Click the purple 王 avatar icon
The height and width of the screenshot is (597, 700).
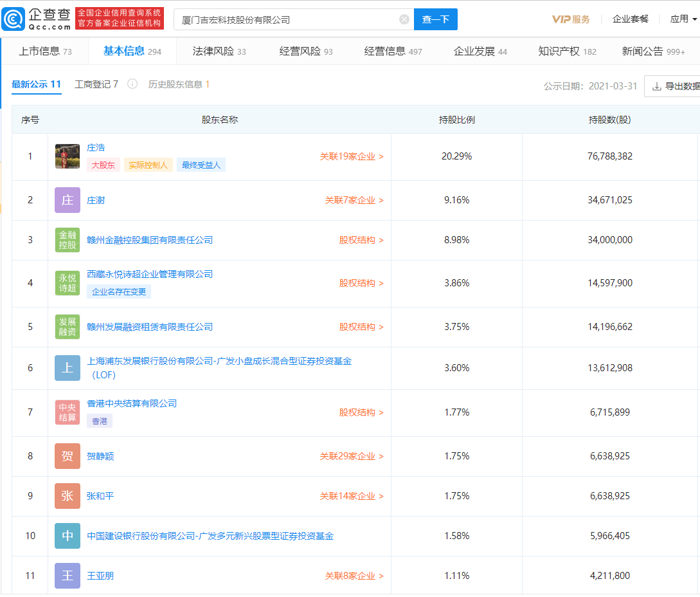click(67, 576)
